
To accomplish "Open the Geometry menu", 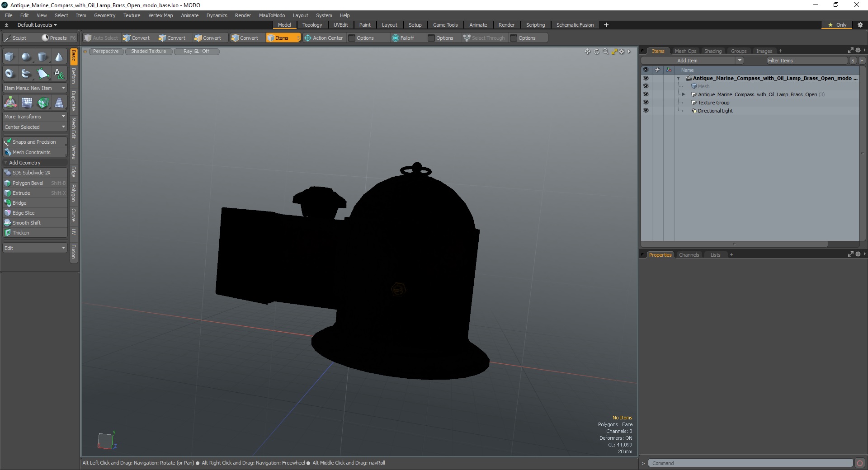I will click(x=104, y=15).
